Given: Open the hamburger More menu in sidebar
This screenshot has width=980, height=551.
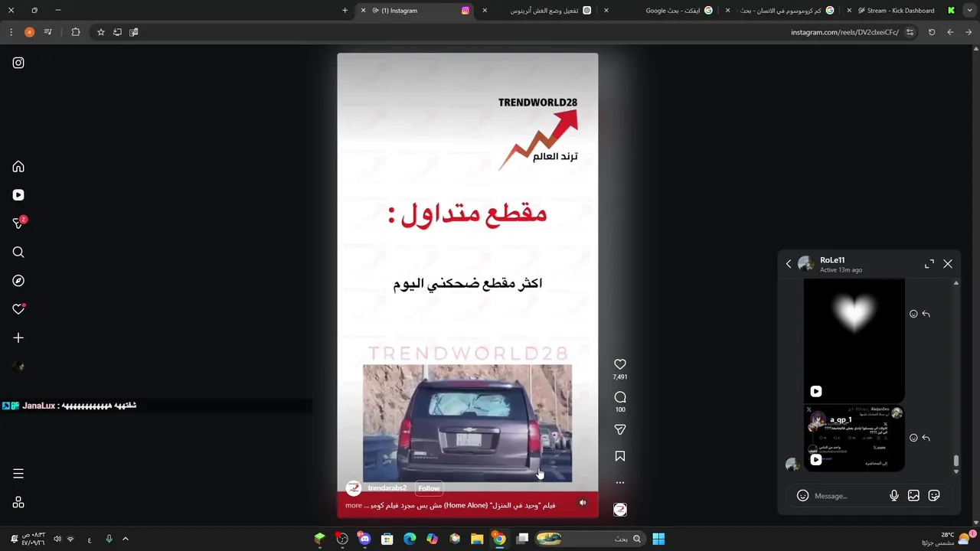Looking at the screenshot, I should 18,474.
